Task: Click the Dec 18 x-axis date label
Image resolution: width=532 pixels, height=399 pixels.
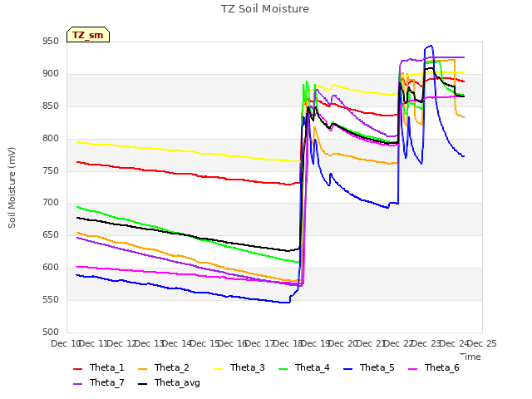Action: [x=288, y=343]
